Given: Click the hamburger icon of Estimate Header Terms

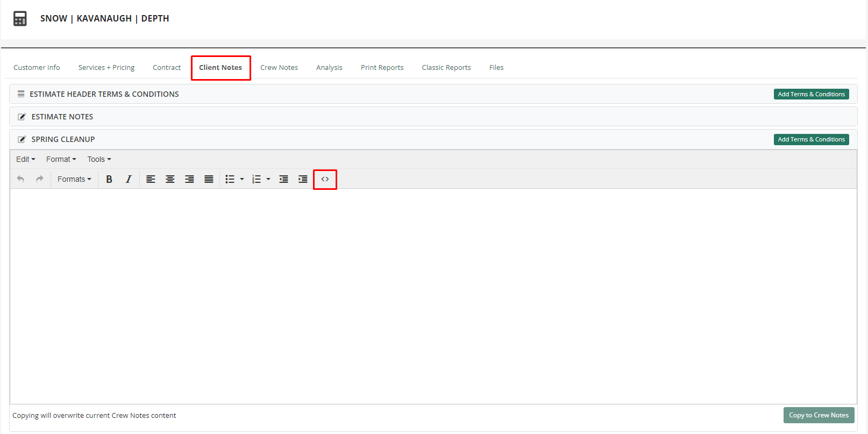Looking at the screenshot, I should [x=21, y=94].
